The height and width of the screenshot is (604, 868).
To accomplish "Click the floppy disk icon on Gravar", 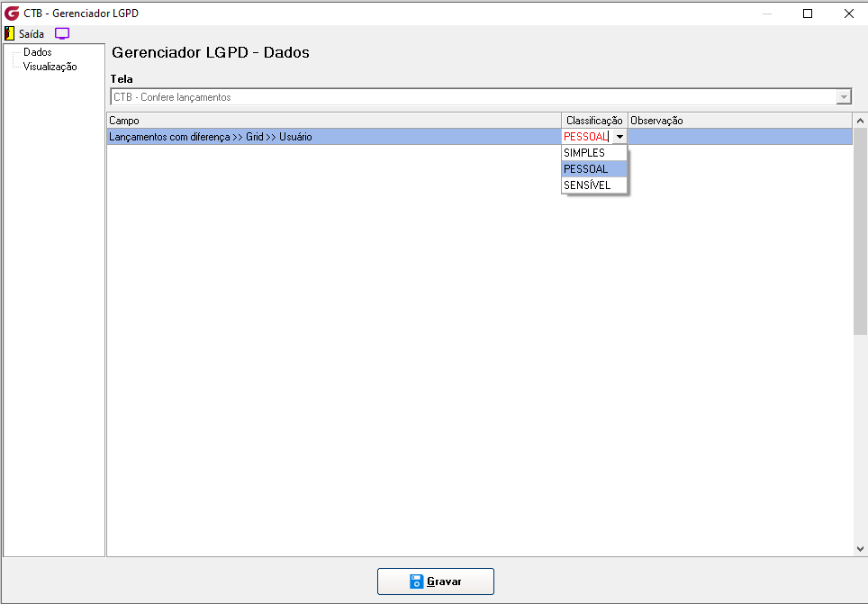I will tap(416, 581).
